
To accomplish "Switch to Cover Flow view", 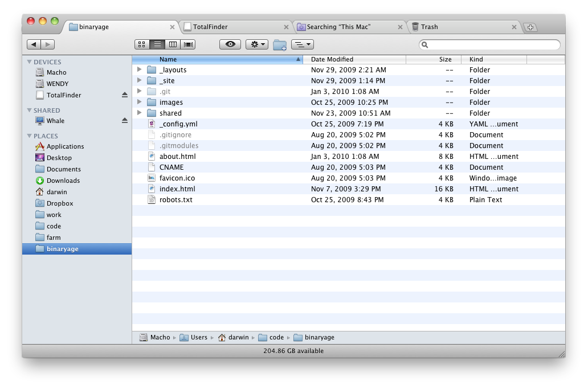I will tap(188, 44).
